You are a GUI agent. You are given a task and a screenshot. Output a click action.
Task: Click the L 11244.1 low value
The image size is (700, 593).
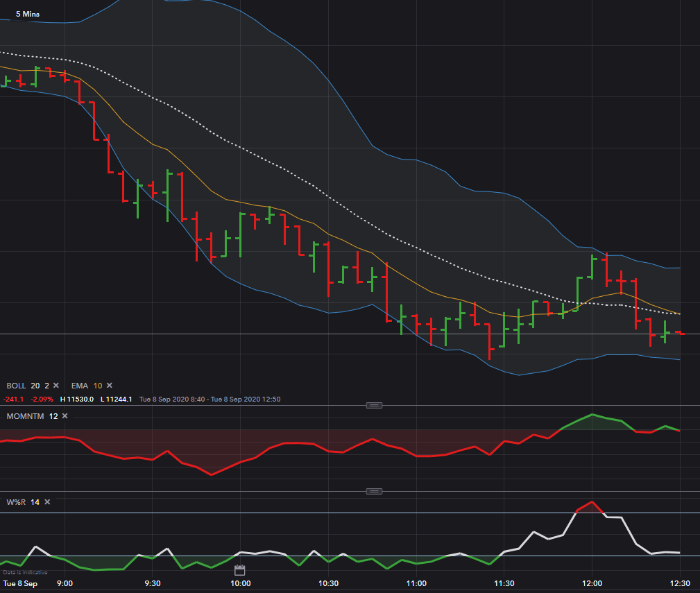(116, 399)
